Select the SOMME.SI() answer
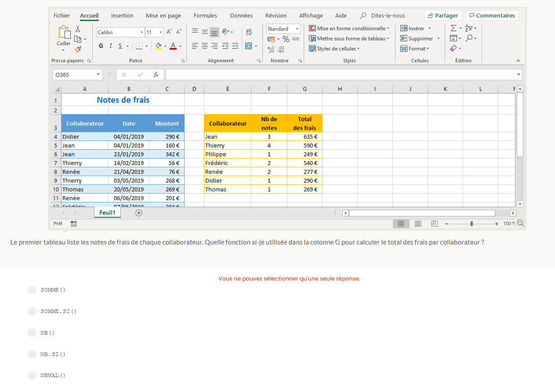The image size is (555, 392). 32,311
